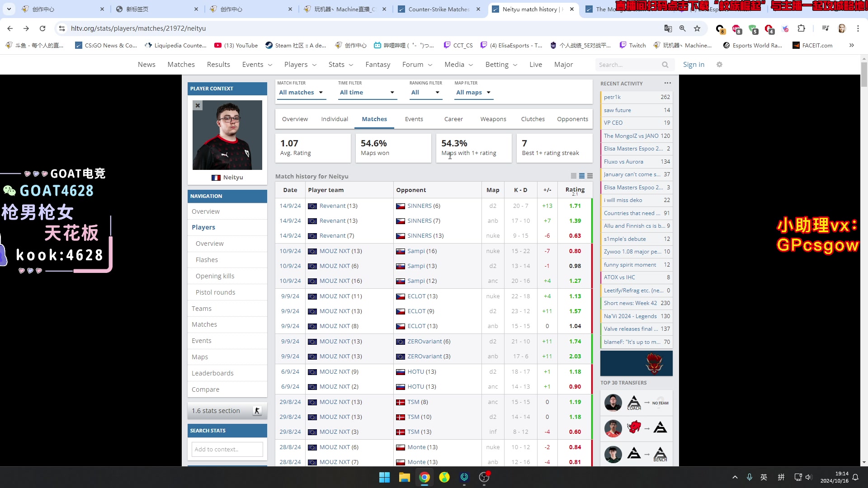Open the petr1k recent activity thread
This screenshot has height=488, width=868.
tap(637, 97)
